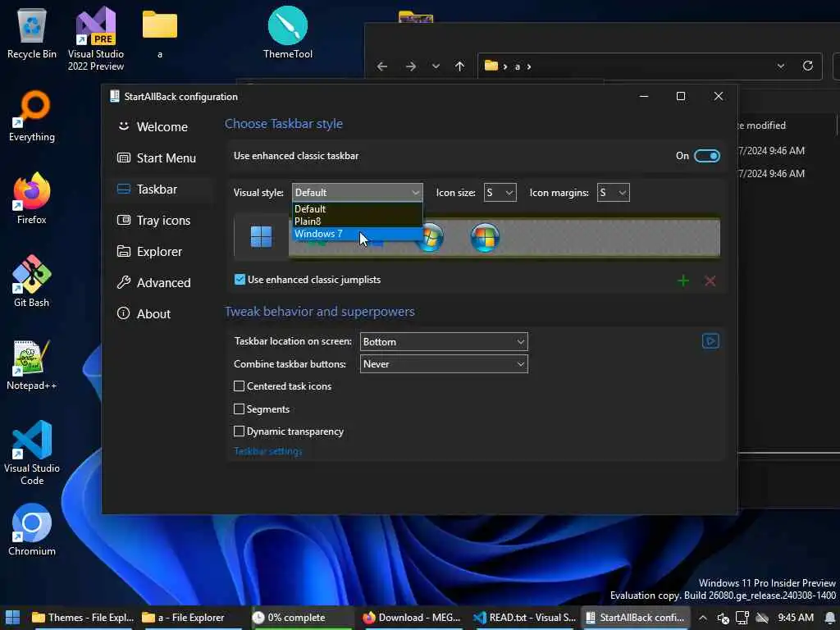840x630 pixels.
Task: Open the Taskbar settings link
Action: coord(268,452)
